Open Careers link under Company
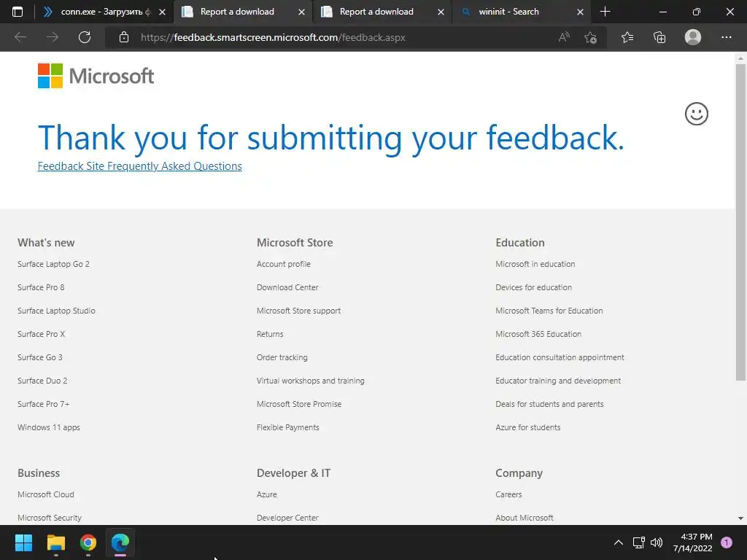The height and width of the screenshot is (560, 747). pos(508,494)
